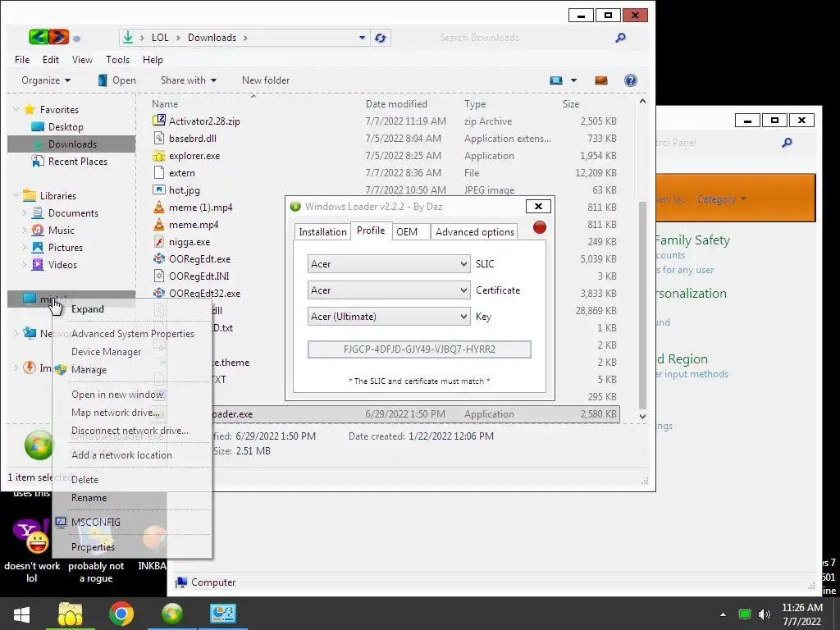Click the volume speaker tray icon

click(765, 614)
